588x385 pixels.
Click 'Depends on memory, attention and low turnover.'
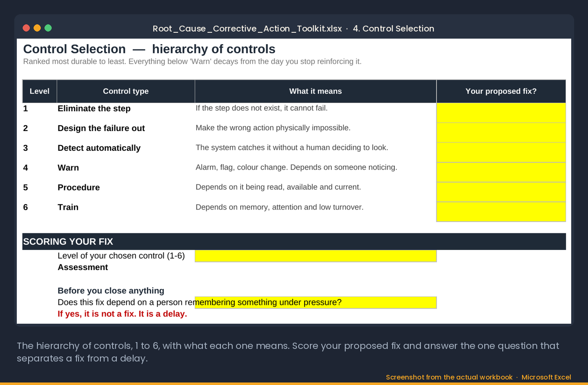[x=280, y=207]
